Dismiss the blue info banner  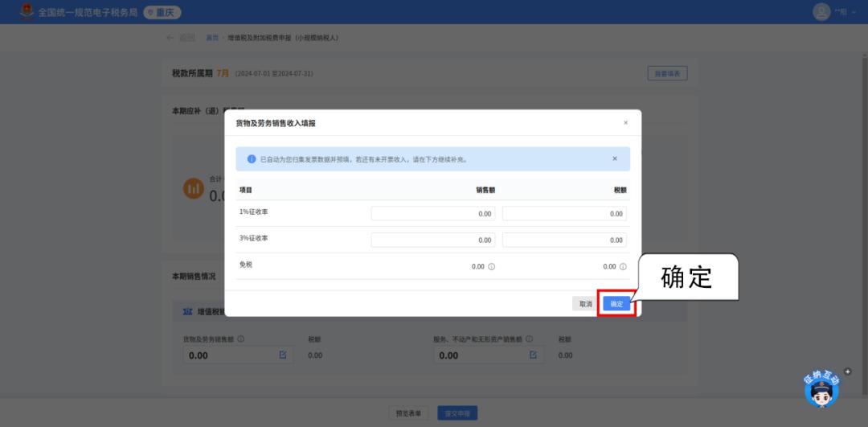(615, 158)
